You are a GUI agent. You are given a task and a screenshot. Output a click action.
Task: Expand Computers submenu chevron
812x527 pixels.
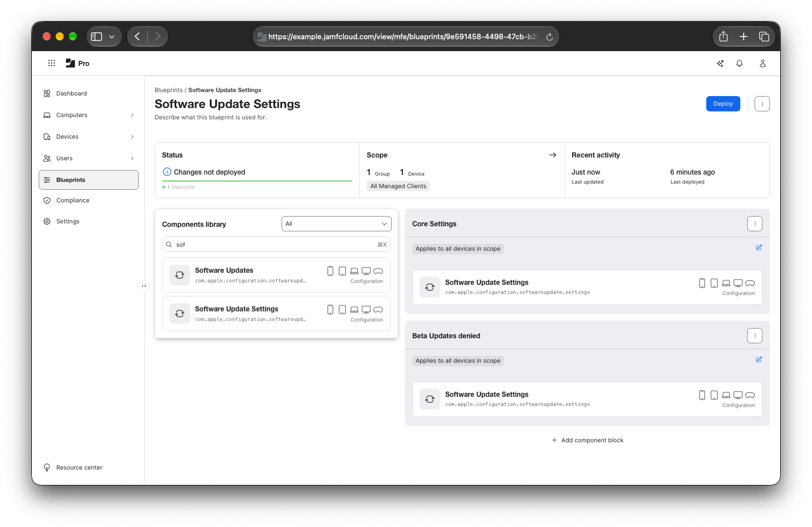132,115
